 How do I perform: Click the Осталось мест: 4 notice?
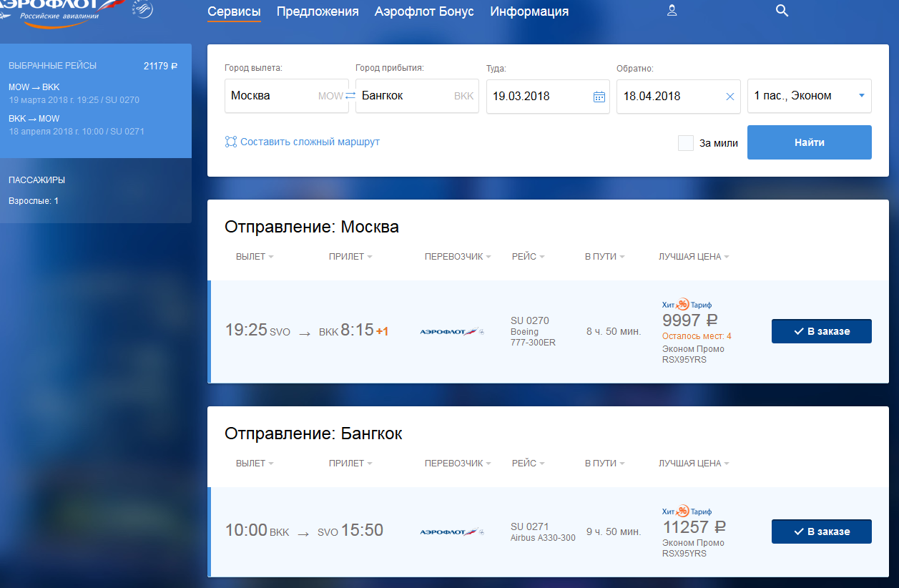point(697,336)
